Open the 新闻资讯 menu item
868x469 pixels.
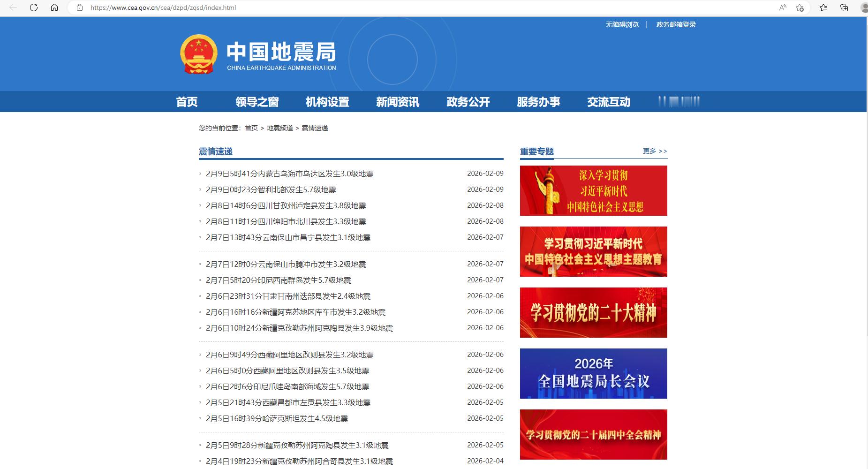point(397,101)
